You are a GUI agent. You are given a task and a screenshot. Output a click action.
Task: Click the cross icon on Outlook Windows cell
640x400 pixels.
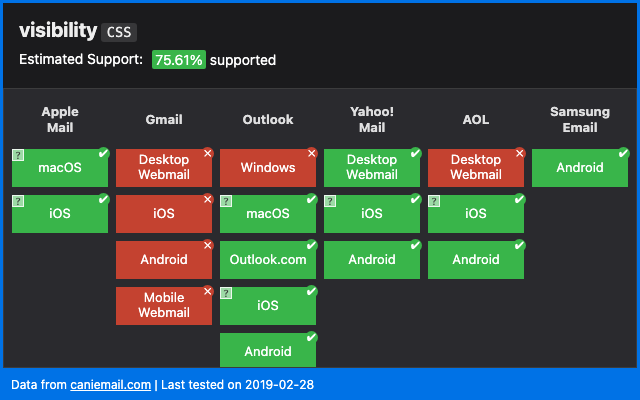point(312,153)
